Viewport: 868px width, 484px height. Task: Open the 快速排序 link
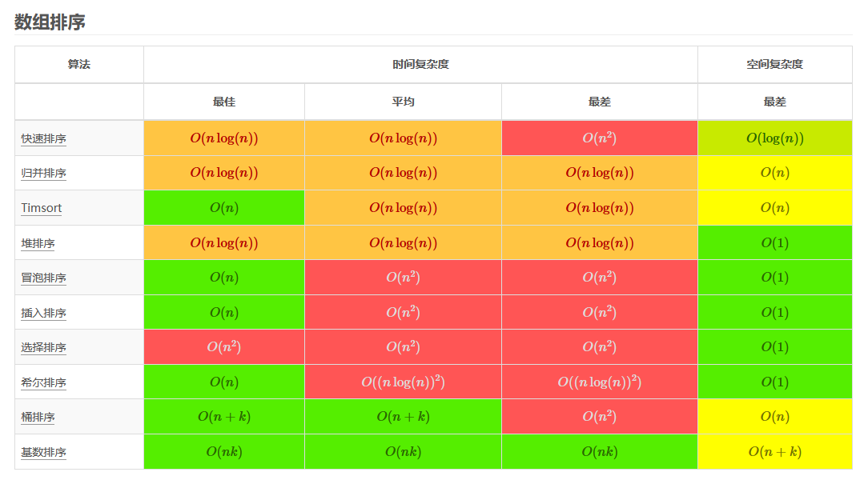tap(44, 139)
